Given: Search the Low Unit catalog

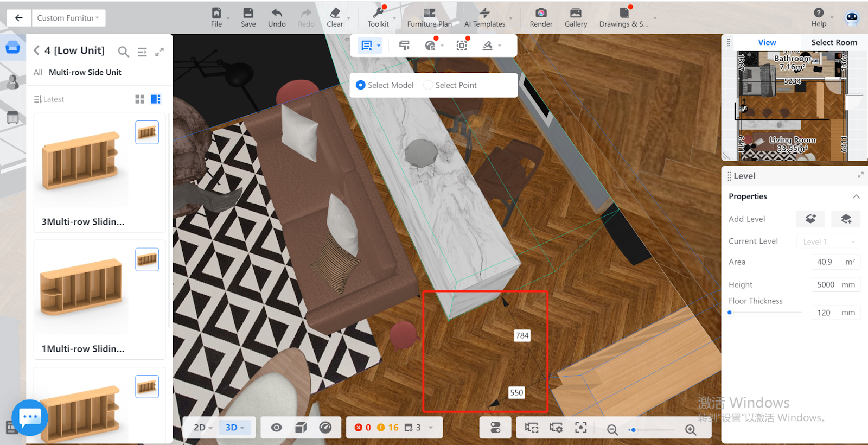Looking at the screenshot, I should tap(124, 52).
